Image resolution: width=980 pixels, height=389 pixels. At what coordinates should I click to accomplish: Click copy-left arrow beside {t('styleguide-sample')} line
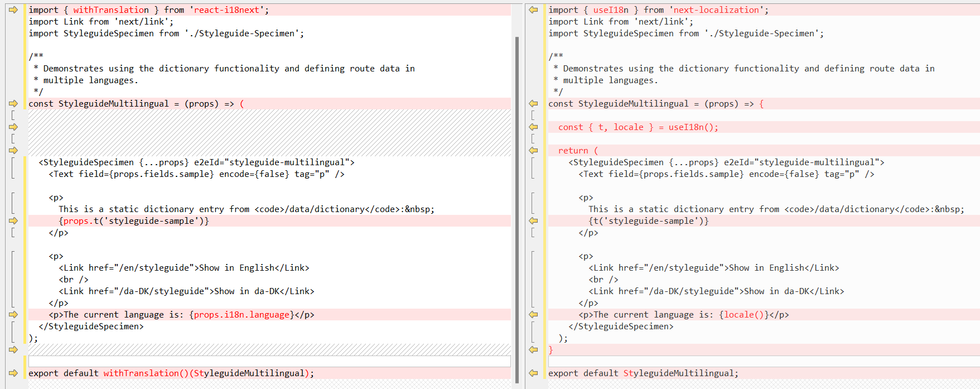tap(533, 221)
